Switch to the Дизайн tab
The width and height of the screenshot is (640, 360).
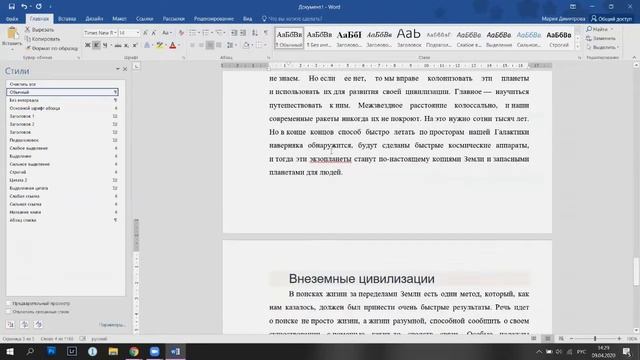[x=94, y=19]
